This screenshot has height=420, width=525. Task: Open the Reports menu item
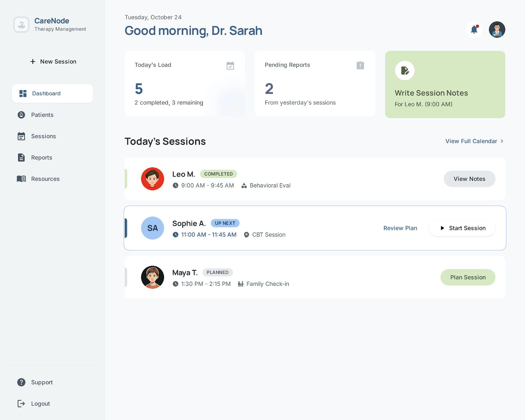click(x=52, y=157)
